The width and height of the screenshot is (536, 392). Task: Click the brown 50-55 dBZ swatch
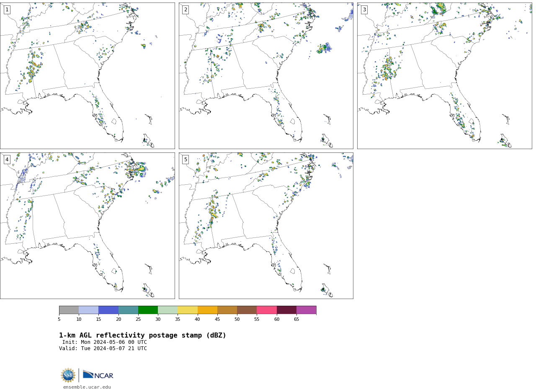point(247,310)
